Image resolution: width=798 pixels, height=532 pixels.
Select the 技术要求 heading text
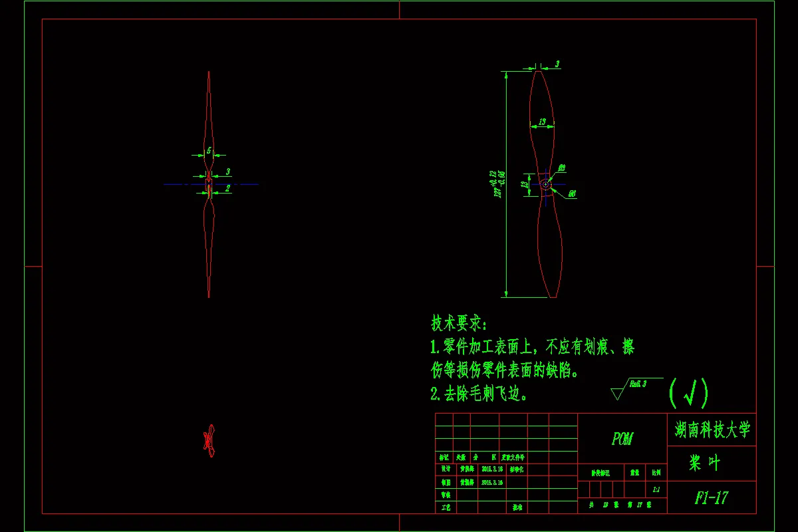pos(460,324)
